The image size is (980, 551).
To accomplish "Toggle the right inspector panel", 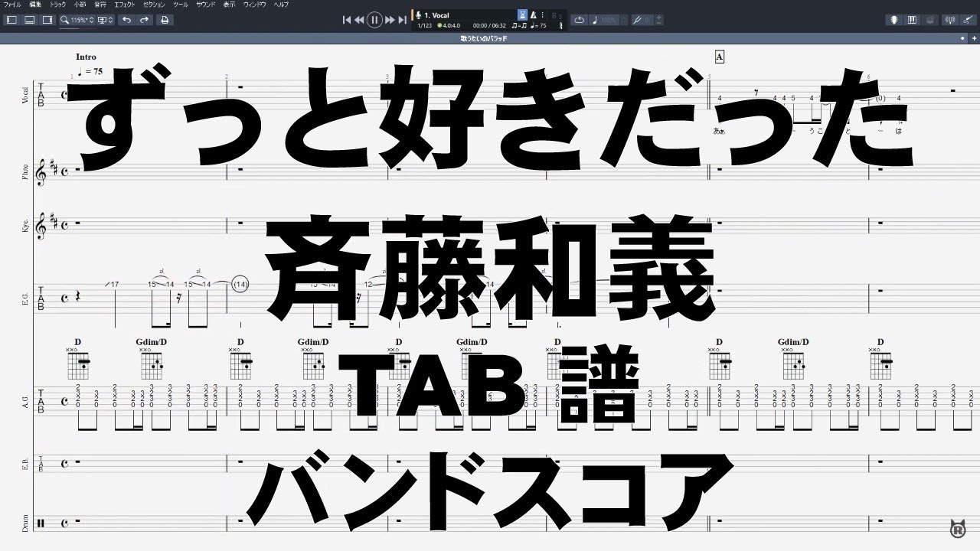I will pos(47,20).
